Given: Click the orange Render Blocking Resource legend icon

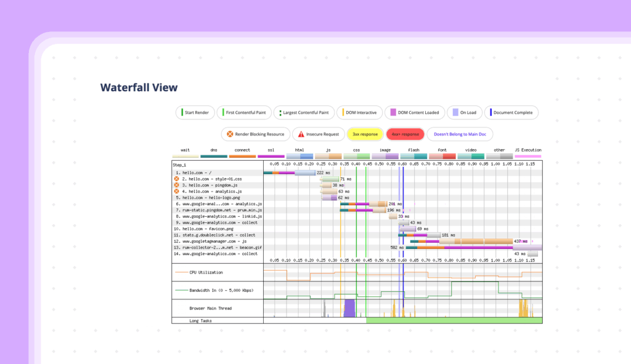Looking at the screenshot, I should click(230, 134).
